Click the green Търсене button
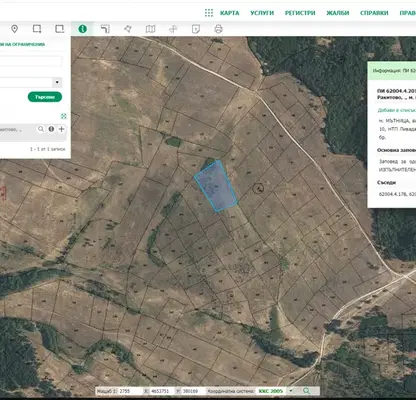Screen dimensions: 416x400 (x=45, y=97)
